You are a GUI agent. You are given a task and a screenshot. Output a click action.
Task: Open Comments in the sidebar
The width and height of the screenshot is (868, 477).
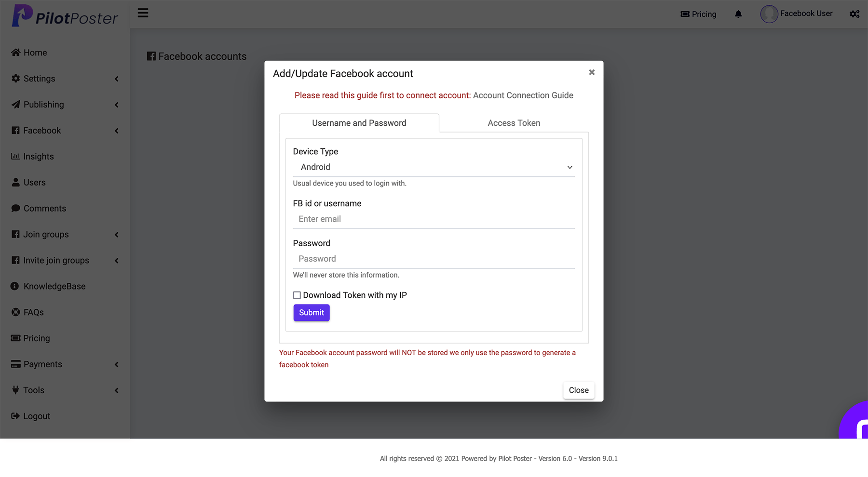pos(45,209)
